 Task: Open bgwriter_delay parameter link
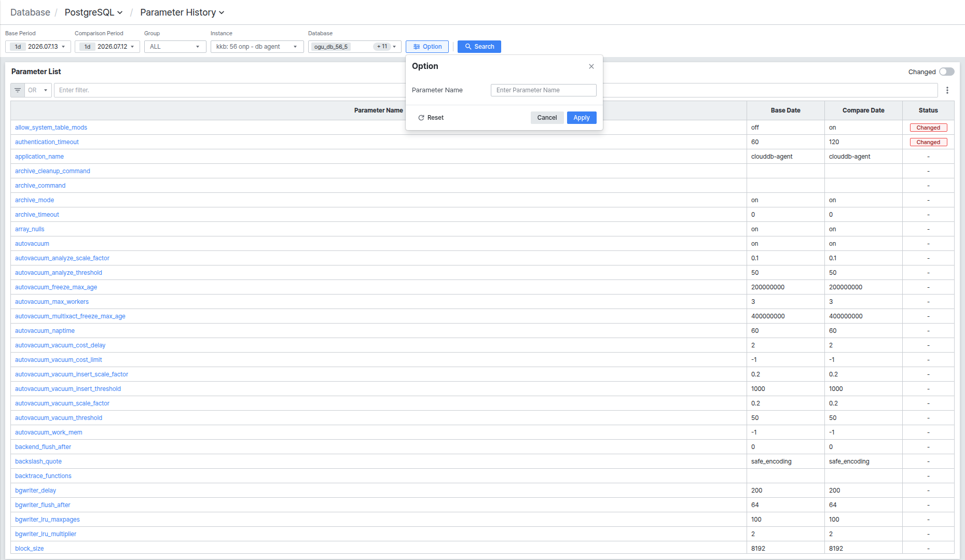(35, 491)
